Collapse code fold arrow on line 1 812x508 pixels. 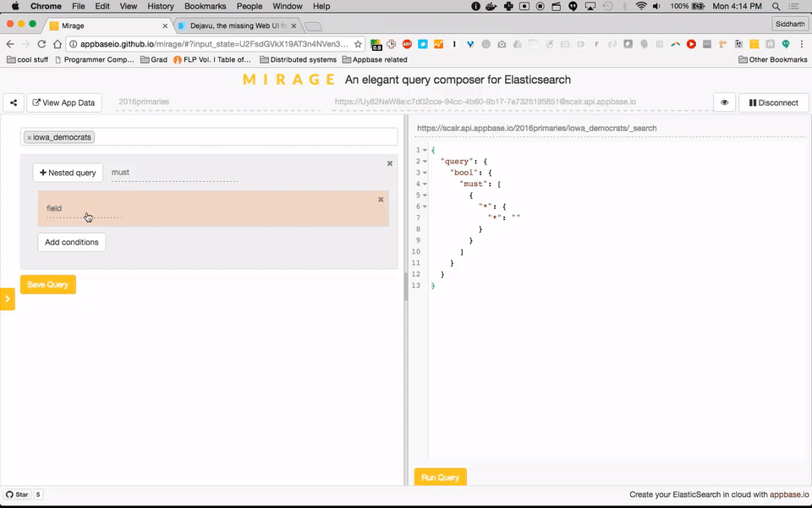point(425,151)
